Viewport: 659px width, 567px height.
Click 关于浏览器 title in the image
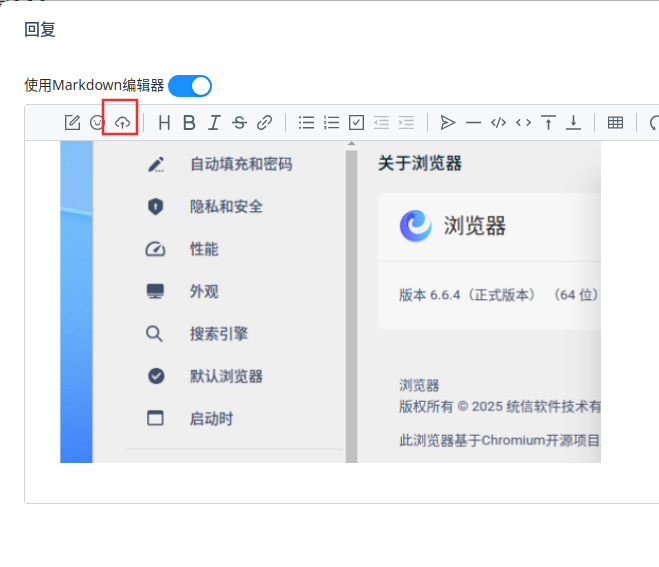pyautogui.click(x=420, y=163)
